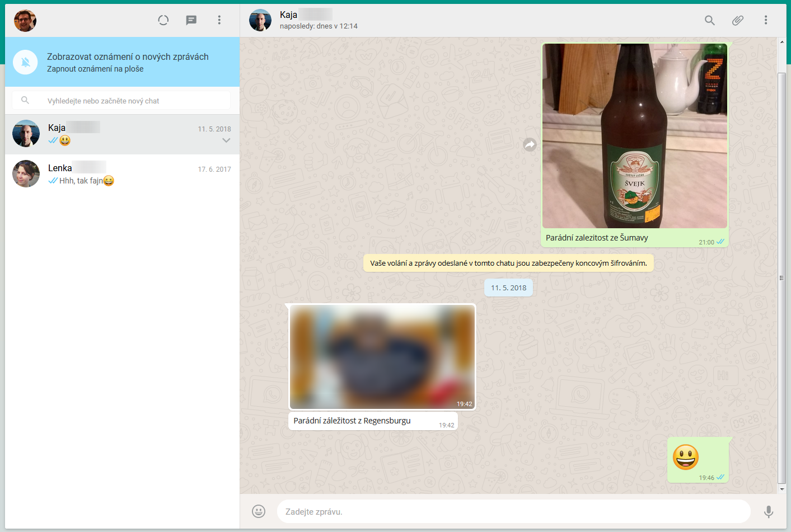The image size is (791, 532).
Task: Open Kaja's contact avatar in chat header
Action: (x=260, y=20)
